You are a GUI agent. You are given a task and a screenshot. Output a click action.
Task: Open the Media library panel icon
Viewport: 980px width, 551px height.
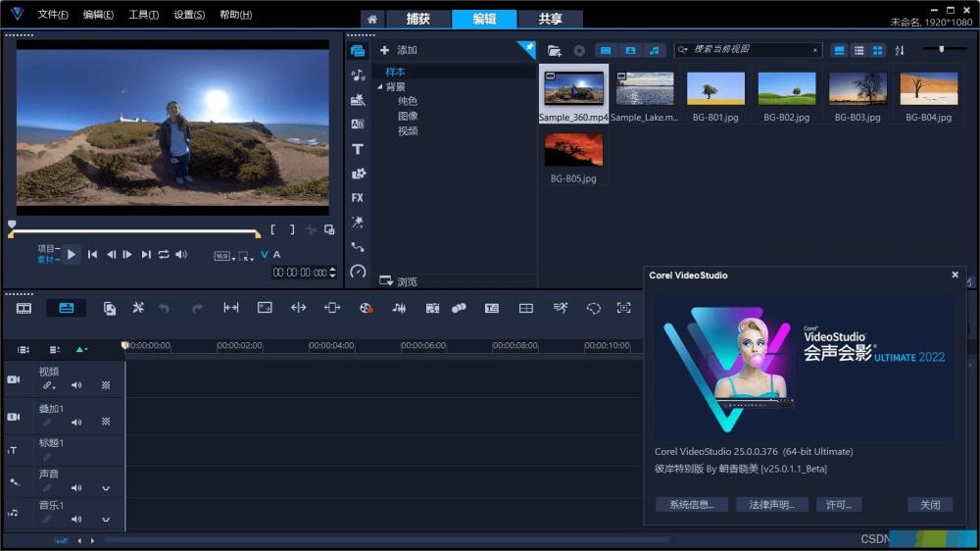(x=358, y=51)
